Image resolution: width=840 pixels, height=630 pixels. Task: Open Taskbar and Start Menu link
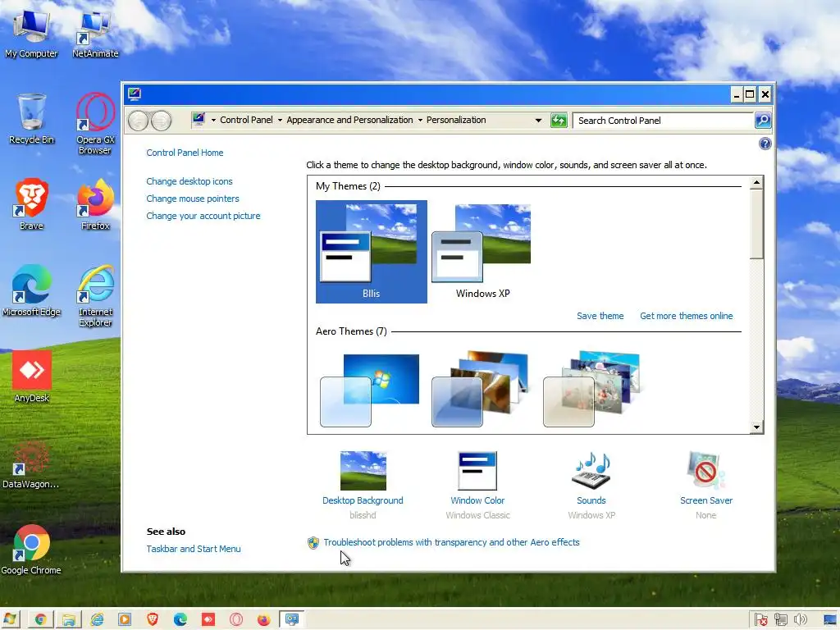194,549
